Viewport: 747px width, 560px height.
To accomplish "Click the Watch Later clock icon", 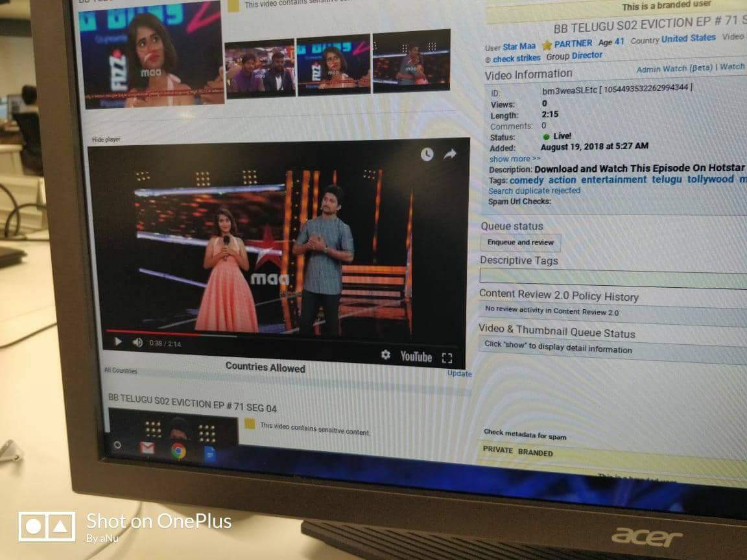I will [427, 154].
